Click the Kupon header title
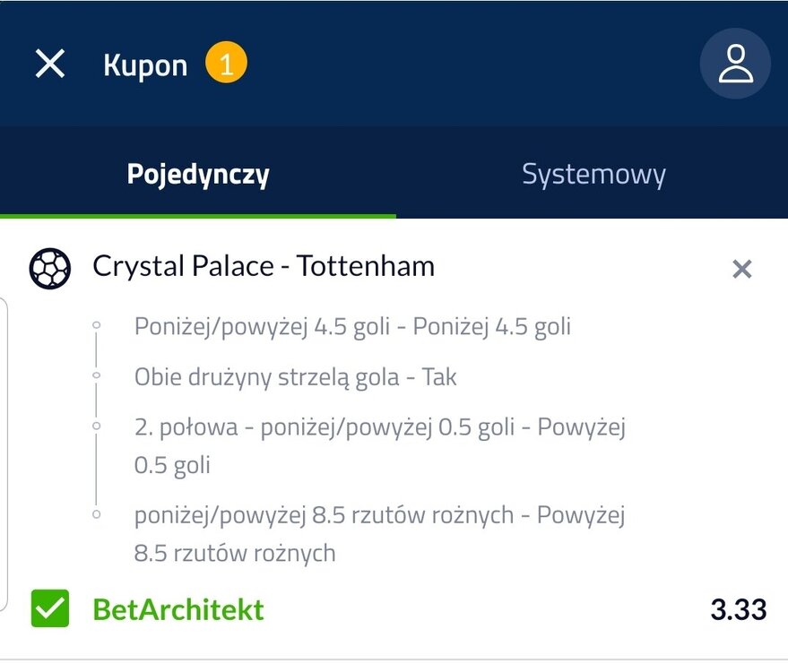Screen dimensions: 788x672 click(145, 65)
